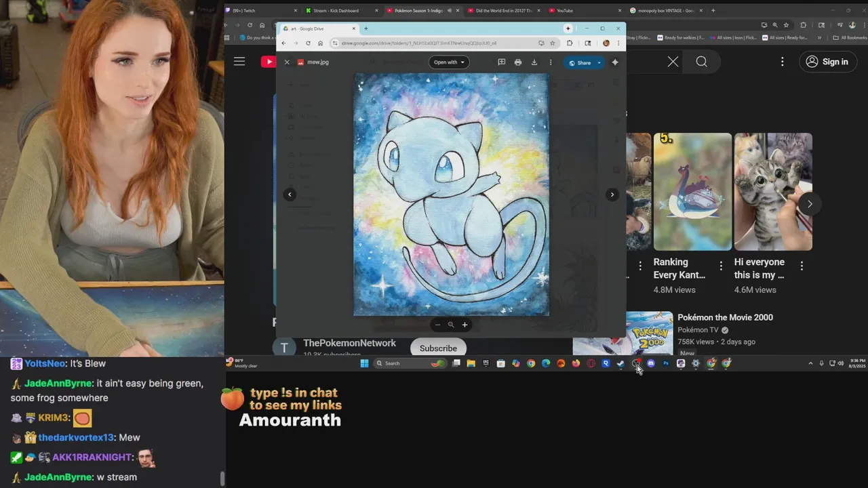Open the Gemini sparkle icon in Drive
Screen dimensions: 868x488
click(615, 62)
